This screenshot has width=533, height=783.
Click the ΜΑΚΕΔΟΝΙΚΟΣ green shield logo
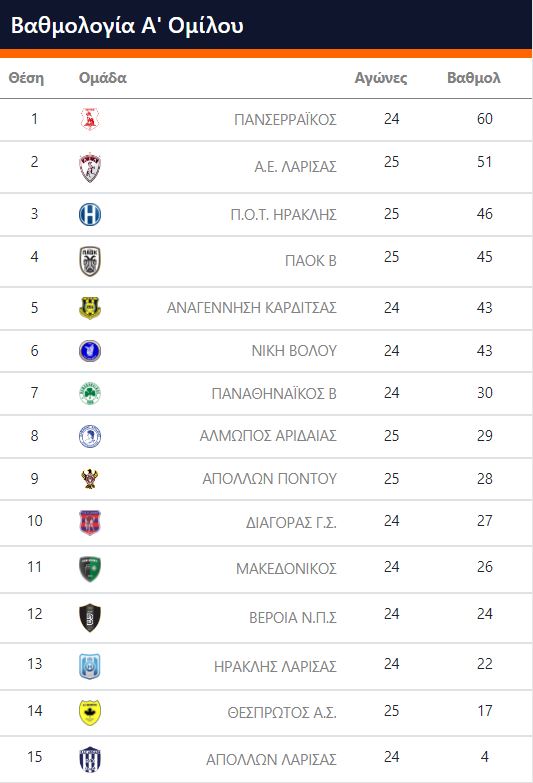click(90, 569)
